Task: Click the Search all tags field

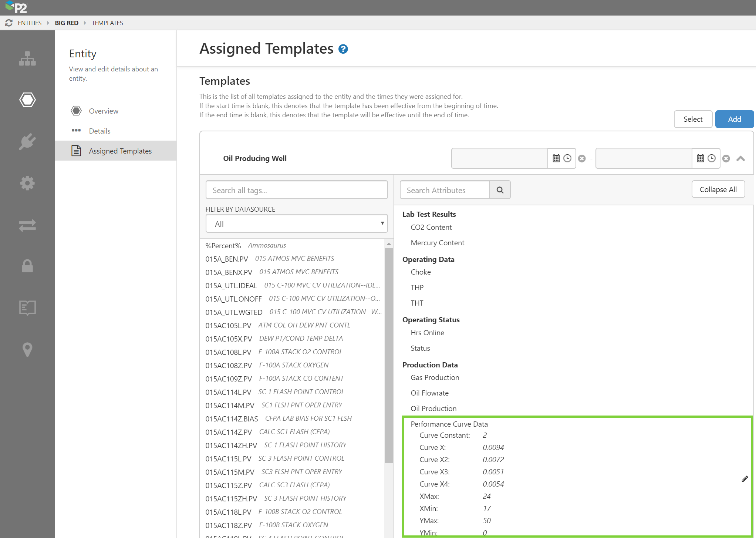Action: (x=296, y=190)
